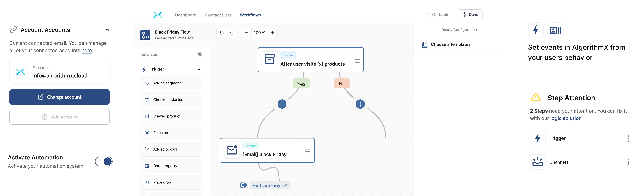The width and height of the screenshot is (644, 196).
Task: Toggle the Activate Automation switch
Action: [x=104, y=162]
